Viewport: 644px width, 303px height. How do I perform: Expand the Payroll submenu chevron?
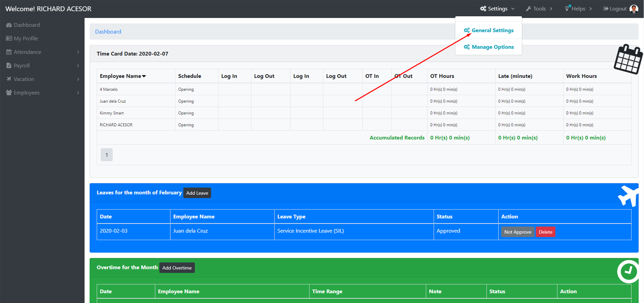(78, 66)
